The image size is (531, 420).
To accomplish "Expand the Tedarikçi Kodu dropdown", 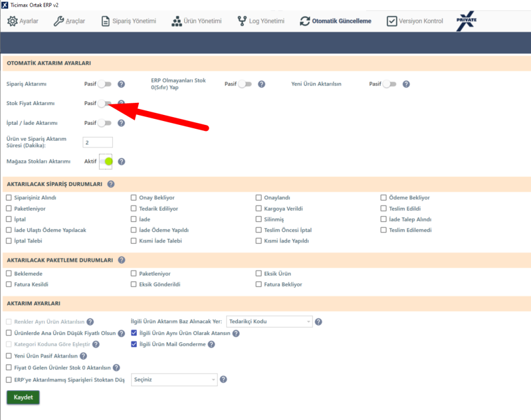I will pos(269,322).
